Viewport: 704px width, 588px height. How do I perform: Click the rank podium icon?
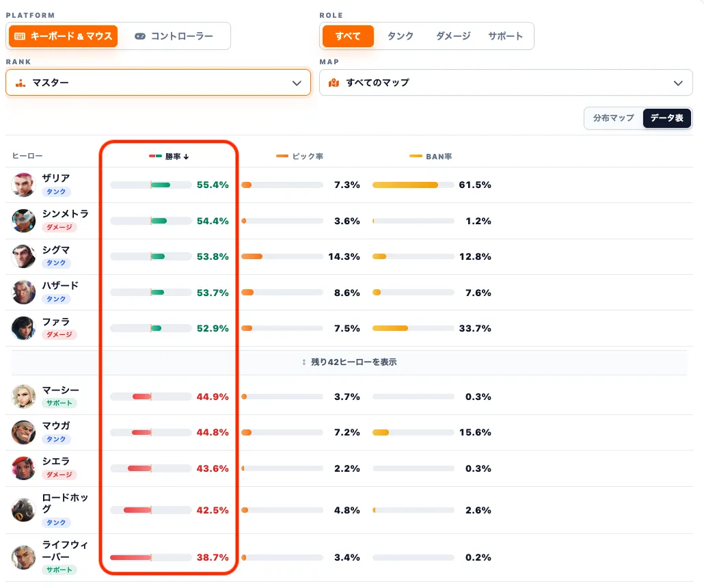click(x=21, y=83)
